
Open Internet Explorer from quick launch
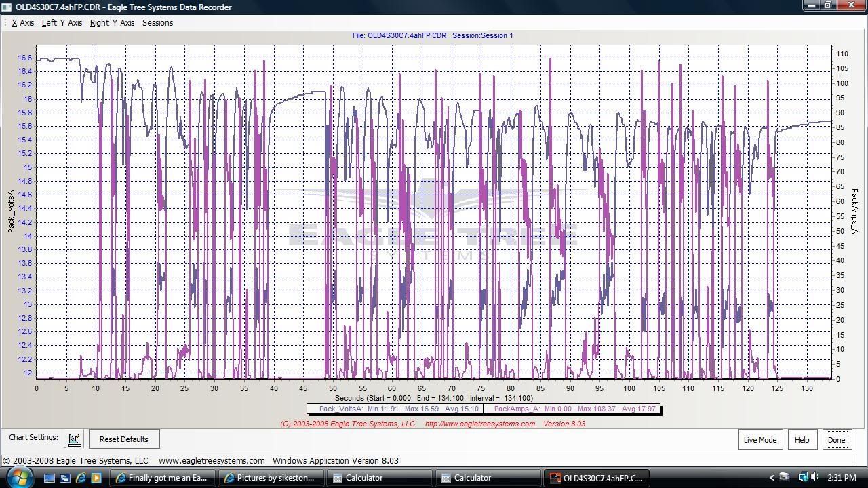pyautogui.click(x=81, y=478)
